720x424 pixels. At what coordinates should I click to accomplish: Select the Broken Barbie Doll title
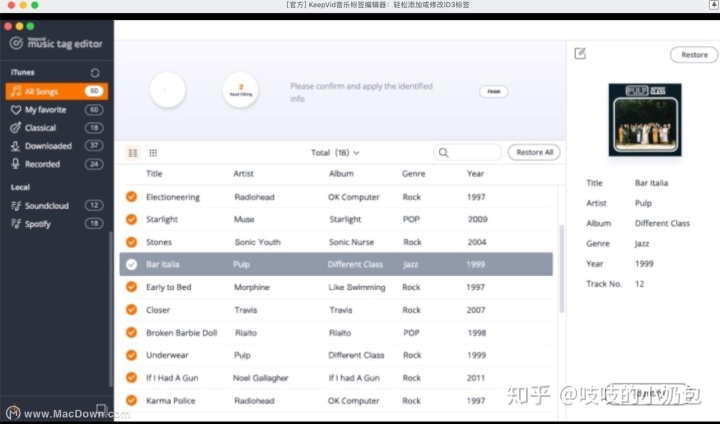pyautogui.click(x=181, y=333)
